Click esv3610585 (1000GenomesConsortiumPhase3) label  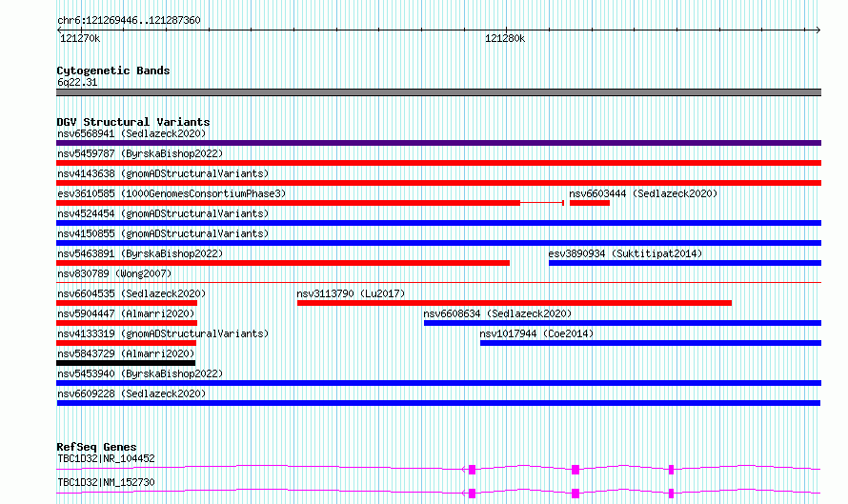(172, 193)
